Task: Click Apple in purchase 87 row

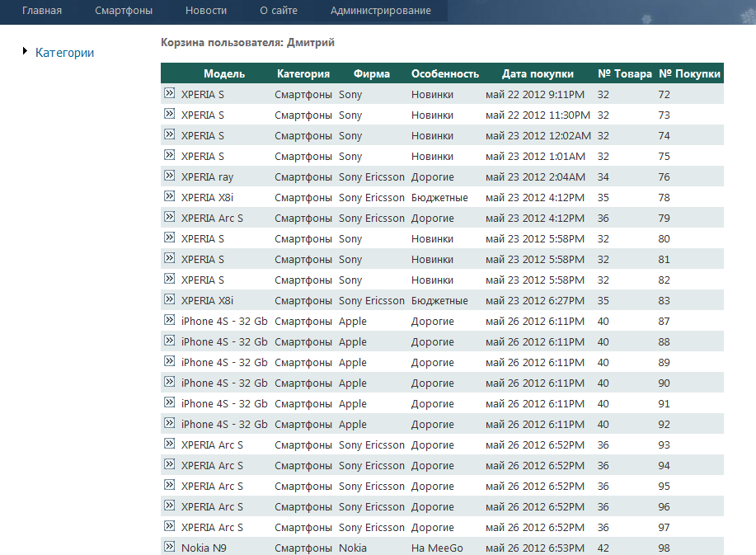Action: (353, 322)
